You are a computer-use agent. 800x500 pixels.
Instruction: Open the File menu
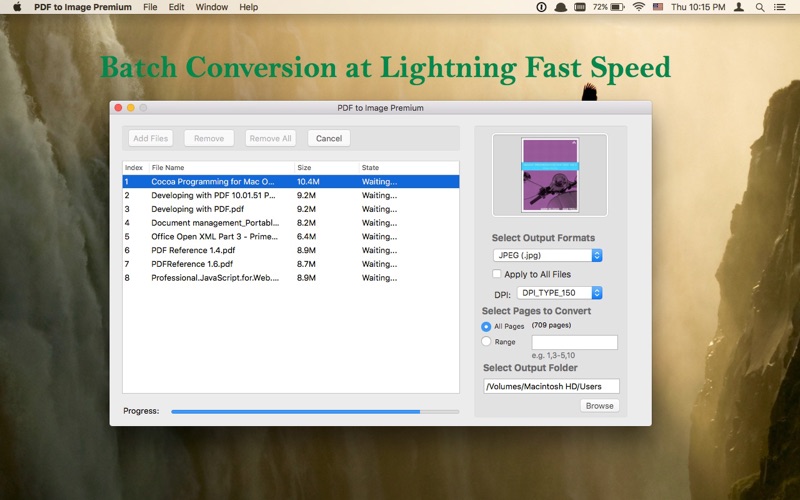coord(150,7)
